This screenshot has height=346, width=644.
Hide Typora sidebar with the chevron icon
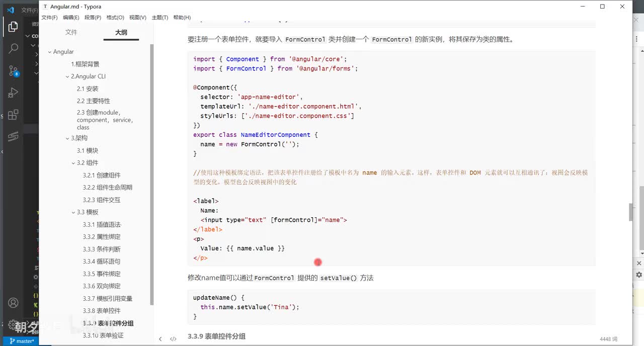point(160,339)
